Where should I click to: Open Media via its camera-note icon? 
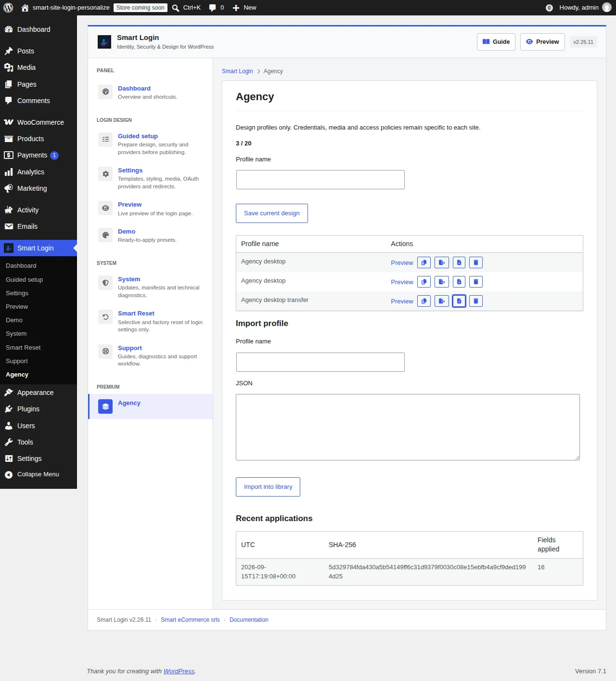click(9, 67)
